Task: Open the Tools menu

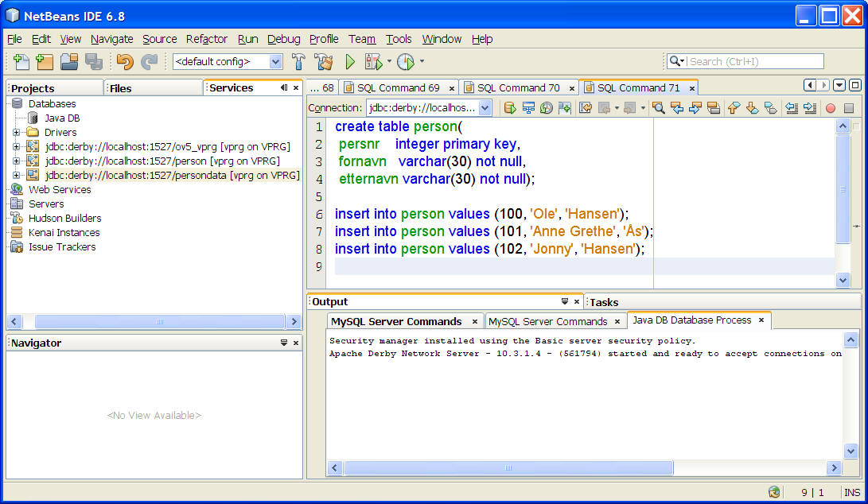Action: click(x=399, y=39)
